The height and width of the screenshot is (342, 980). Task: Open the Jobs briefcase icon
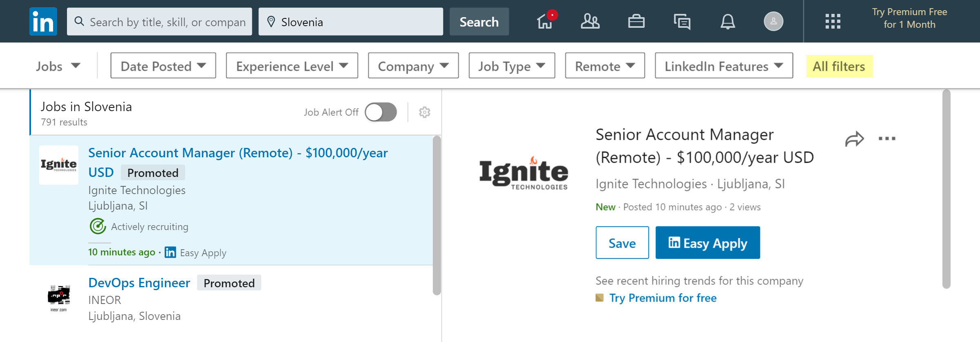(x=636, y=21)
